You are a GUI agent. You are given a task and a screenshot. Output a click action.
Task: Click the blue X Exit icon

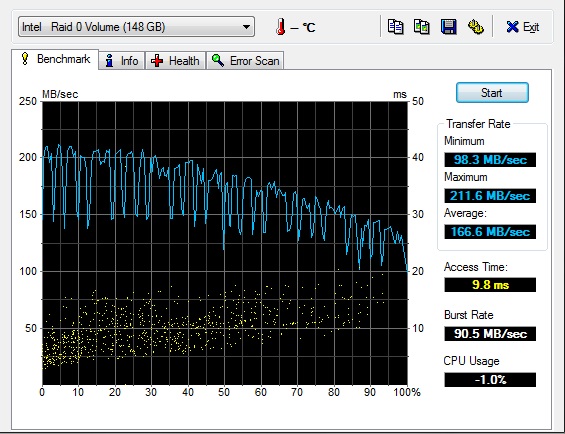512,27
